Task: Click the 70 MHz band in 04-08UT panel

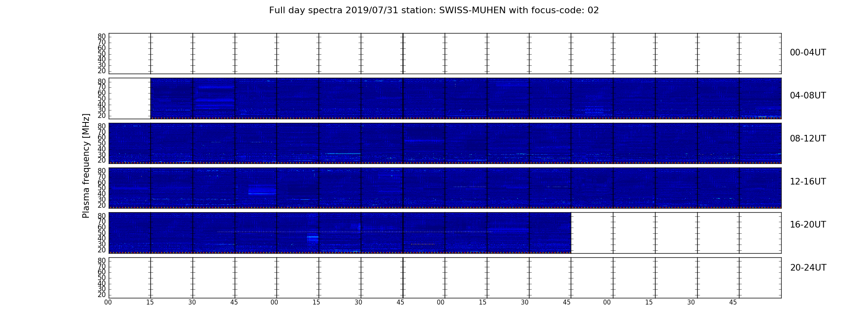Action: pyautogui.click(x=217, y=87)
